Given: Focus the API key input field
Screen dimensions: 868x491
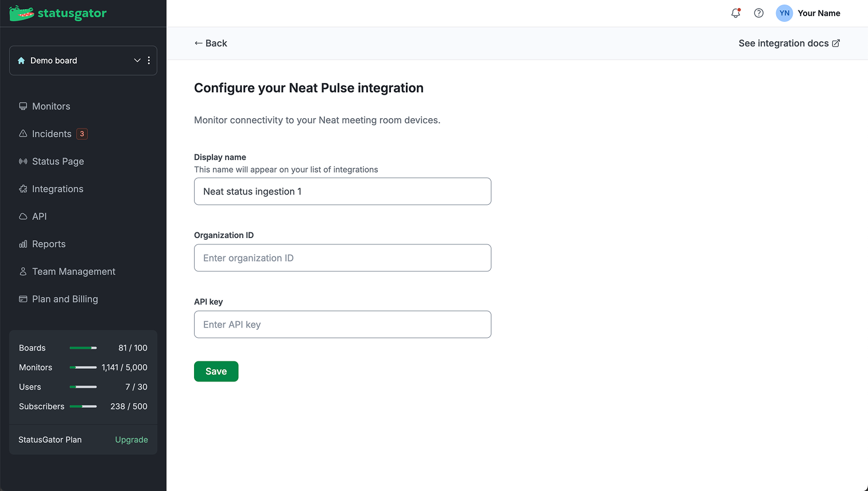Looking at the screenshot, I should [343, 324].
